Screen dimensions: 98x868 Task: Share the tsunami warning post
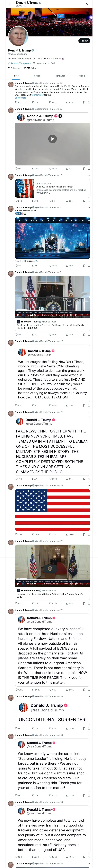pyautogui.click(x=89, y=102)
